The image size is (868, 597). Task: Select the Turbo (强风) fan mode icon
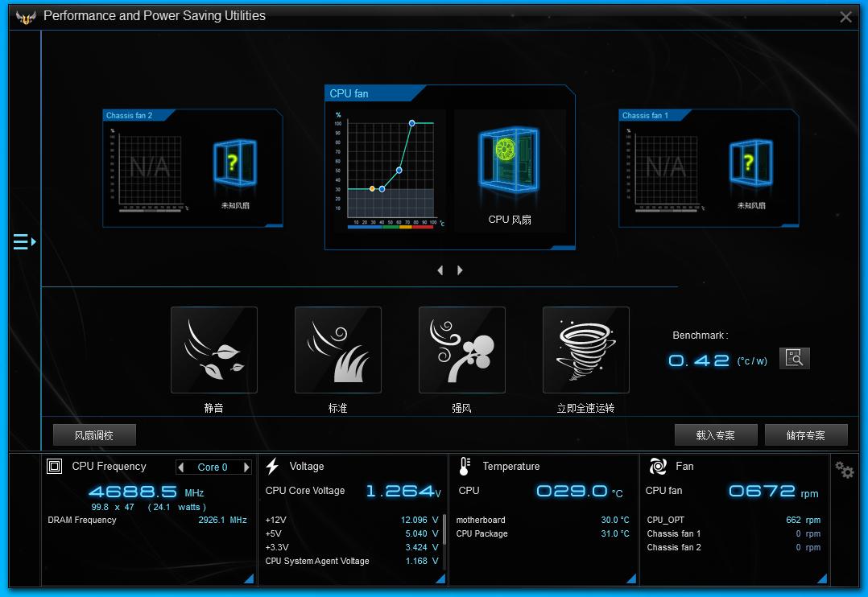pos(462,350)
